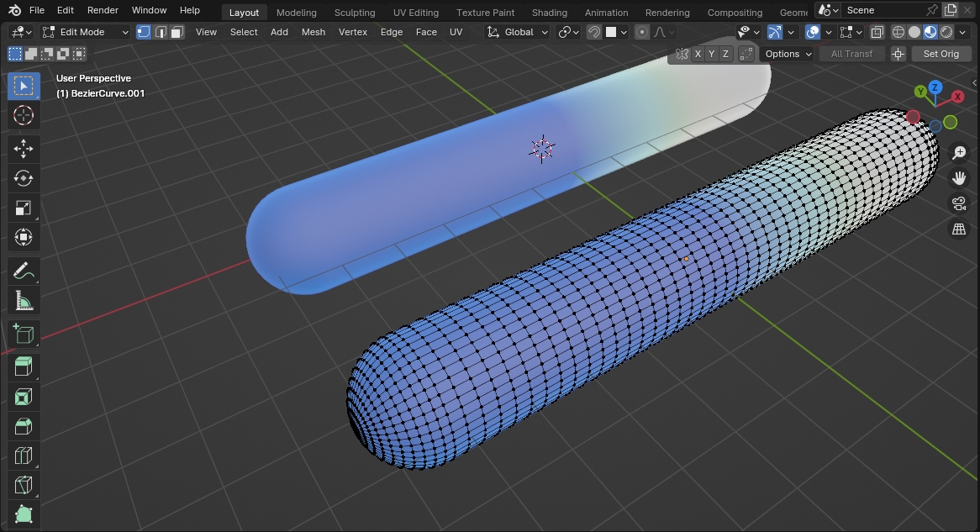Open the Mesh menu

(313, 32)
